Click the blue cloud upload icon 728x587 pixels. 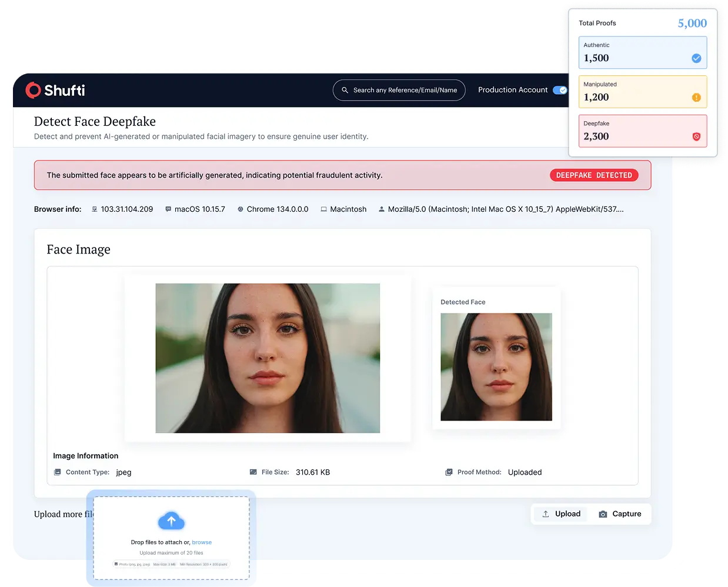tap(171, 521)
